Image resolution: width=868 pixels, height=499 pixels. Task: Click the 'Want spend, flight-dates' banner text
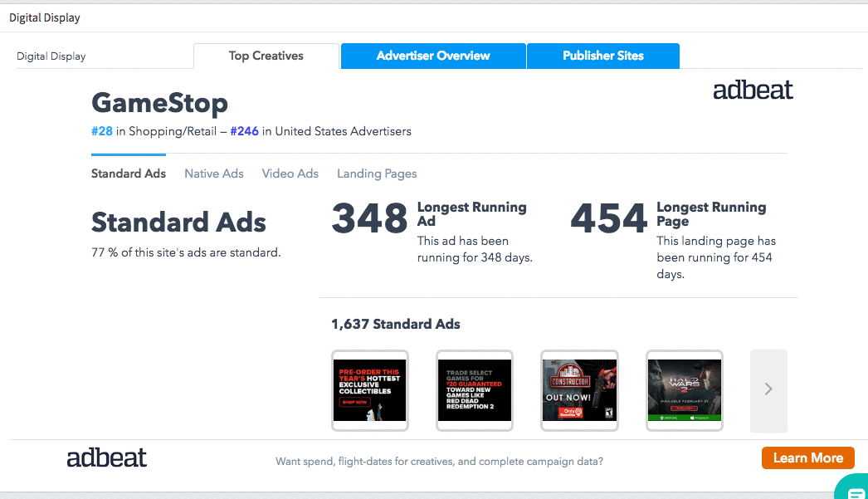tap(440, 462)
